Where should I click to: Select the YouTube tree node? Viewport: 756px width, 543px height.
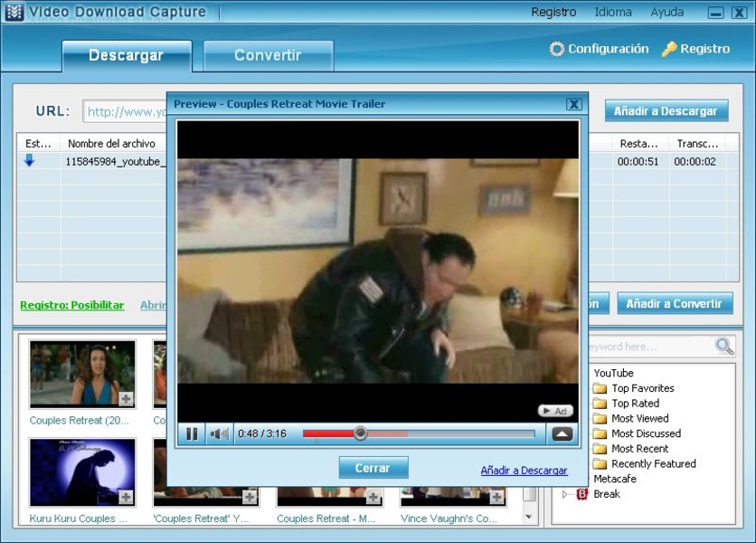(613, 373)
